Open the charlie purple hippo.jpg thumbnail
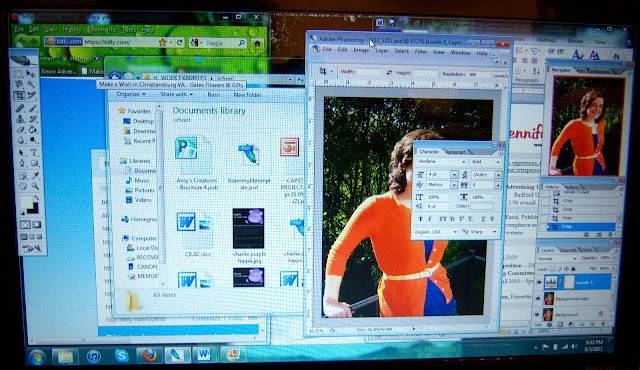640x370 pixels. coord(248,228)
